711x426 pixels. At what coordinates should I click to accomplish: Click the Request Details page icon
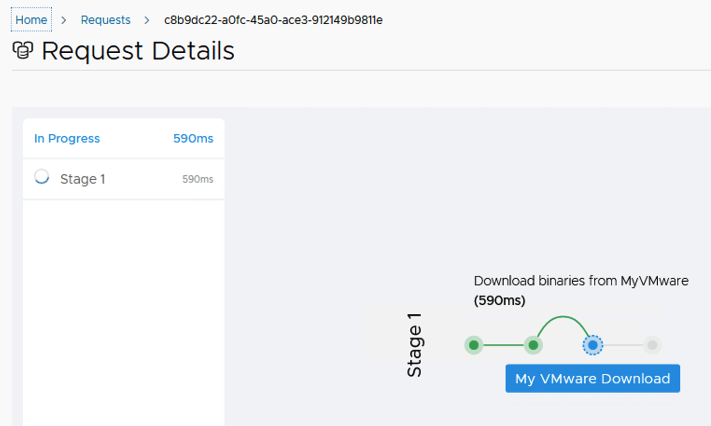[x=23, y=50]
